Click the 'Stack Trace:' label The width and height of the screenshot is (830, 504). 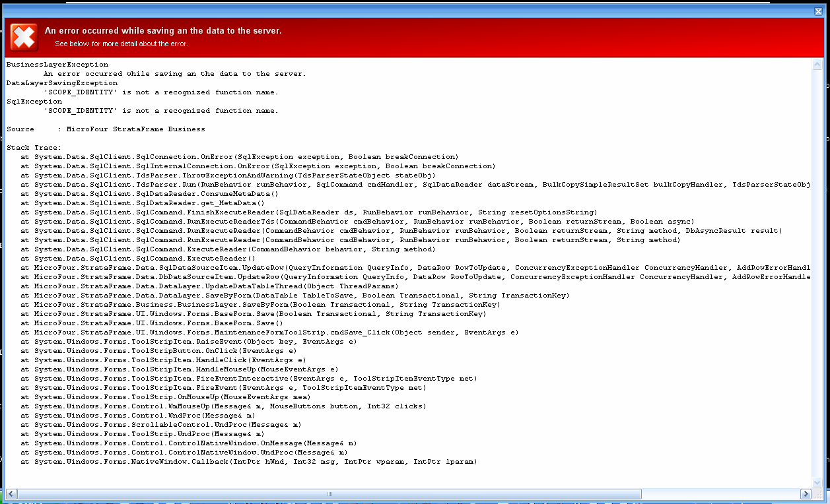coord(34,148)
